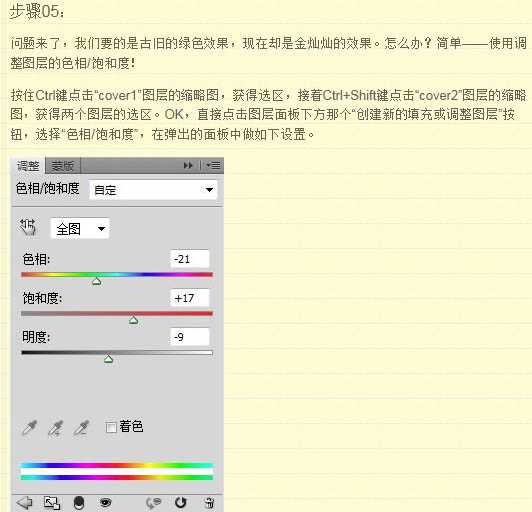Image resolution: width=532 pixels, height=512 pixels.
Task: Enable the 着色 colorize checkbox
Action: pos(111,427)
